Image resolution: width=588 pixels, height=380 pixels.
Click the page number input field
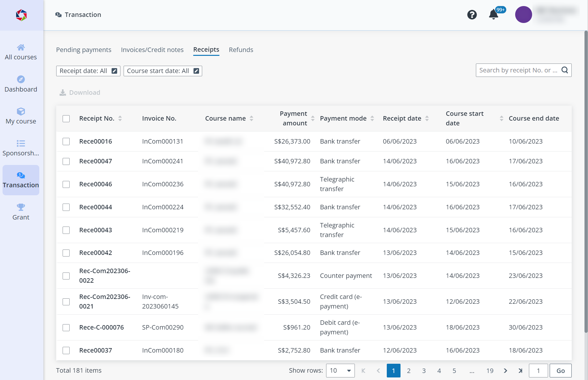pyautogui.click(x=538, y=370)
